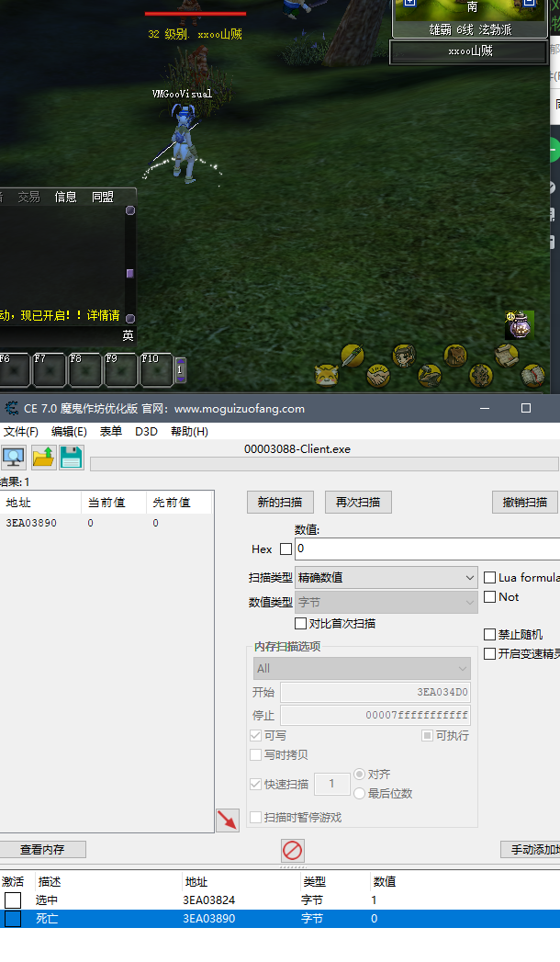Click the purple chat scrollbar thumb

coord(129,274)
